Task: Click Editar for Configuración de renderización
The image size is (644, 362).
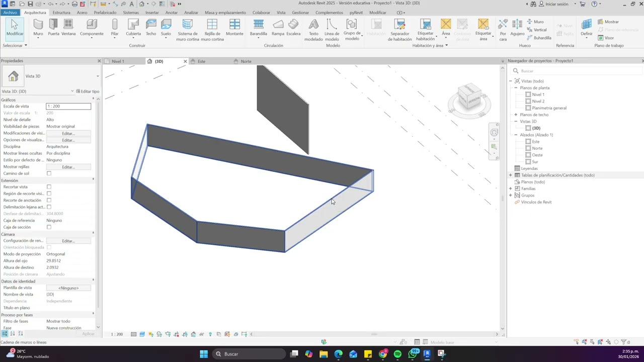Action: coord(68,241)
